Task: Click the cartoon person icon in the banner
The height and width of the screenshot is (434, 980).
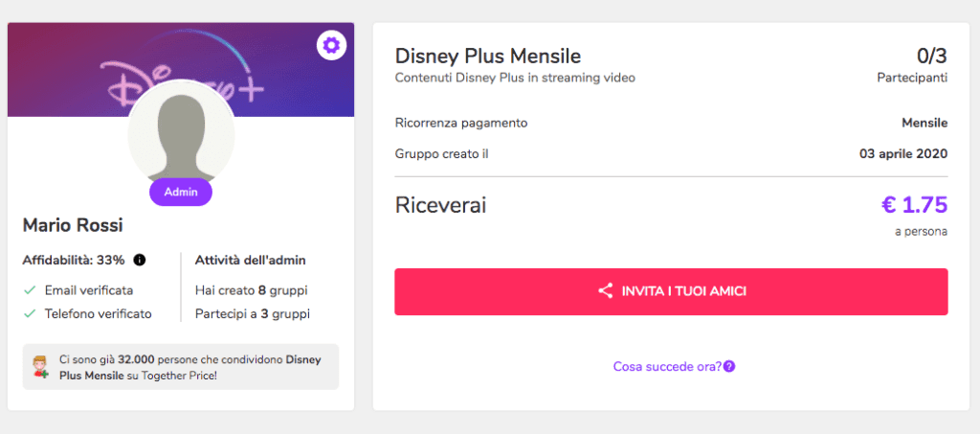Action: [41, 367]
